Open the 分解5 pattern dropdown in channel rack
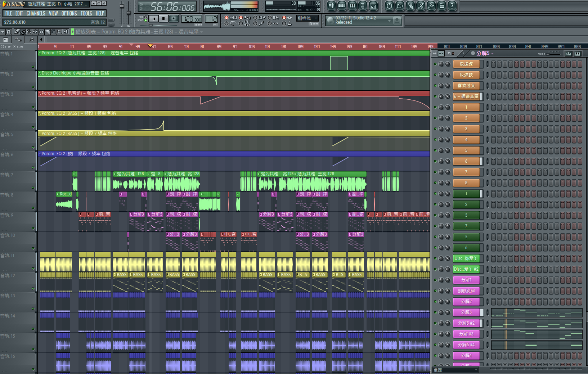 coord(492,54)
